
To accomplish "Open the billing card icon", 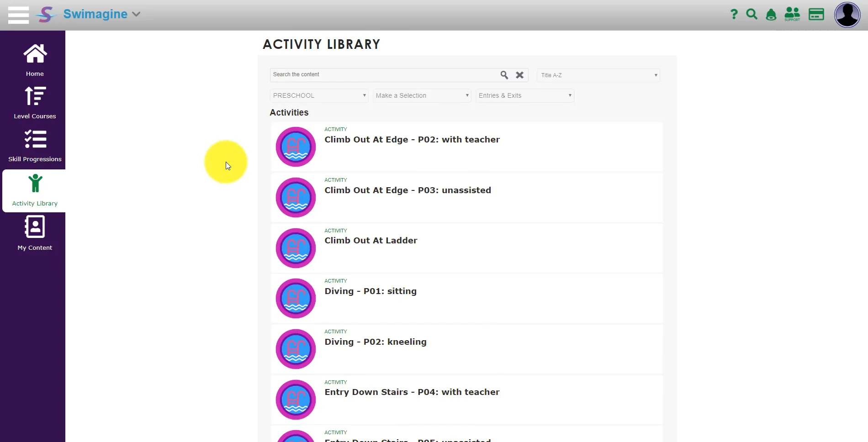I will 816,14.
